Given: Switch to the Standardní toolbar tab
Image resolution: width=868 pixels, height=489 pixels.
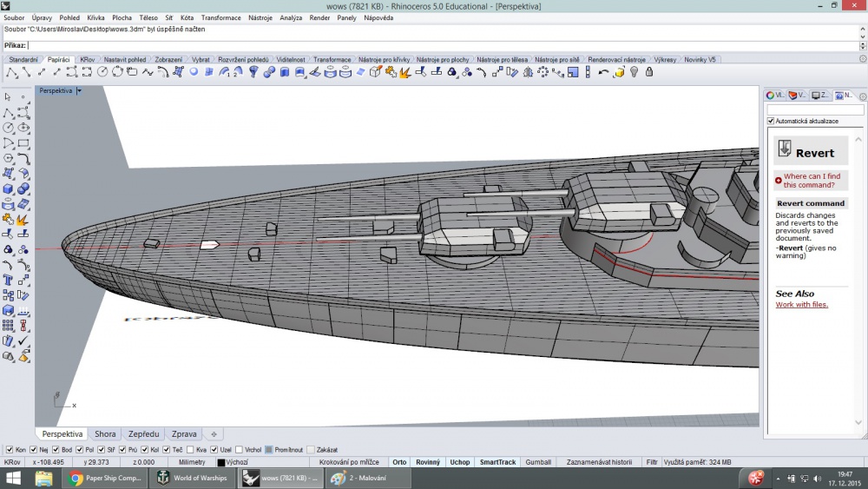Looking at the screenshot, I should [23, 59].
